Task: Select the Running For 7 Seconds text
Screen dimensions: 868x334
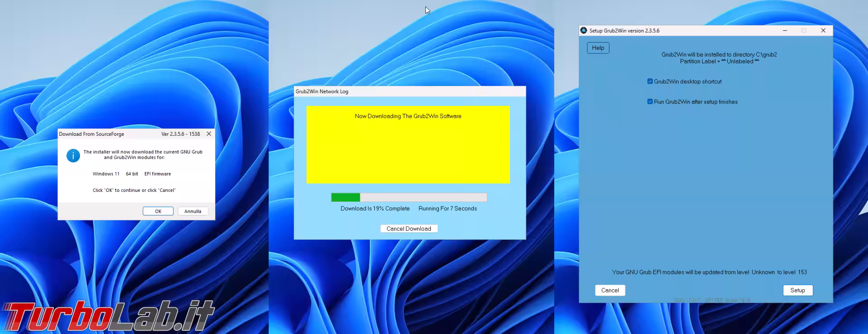Action: [x=448, y=209]
